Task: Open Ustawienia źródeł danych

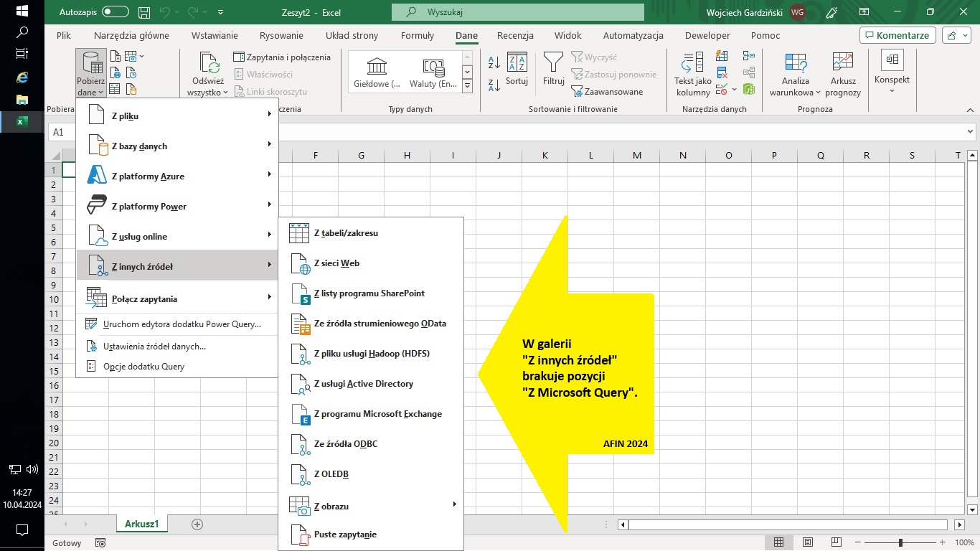Action: 176,347
